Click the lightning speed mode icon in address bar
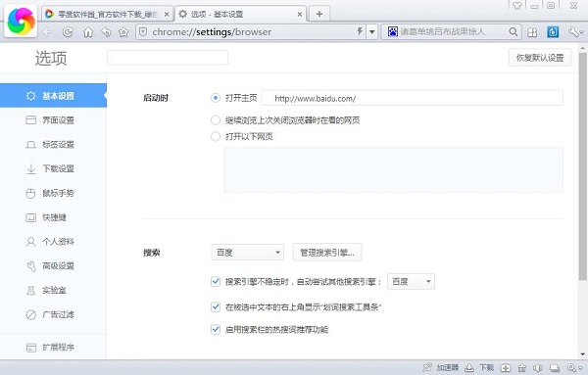This screenshot has width=588, height=375. tap(360, 31)
